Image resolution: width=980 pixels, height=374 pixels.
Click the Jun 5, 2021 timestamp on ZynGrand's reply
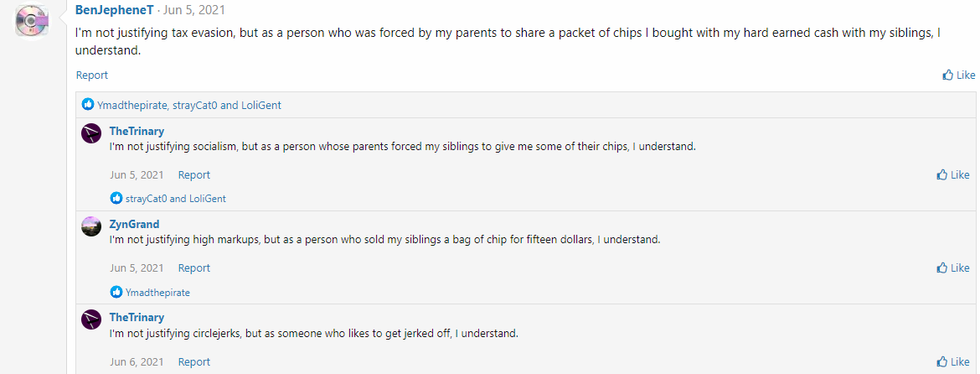(137, 268)
